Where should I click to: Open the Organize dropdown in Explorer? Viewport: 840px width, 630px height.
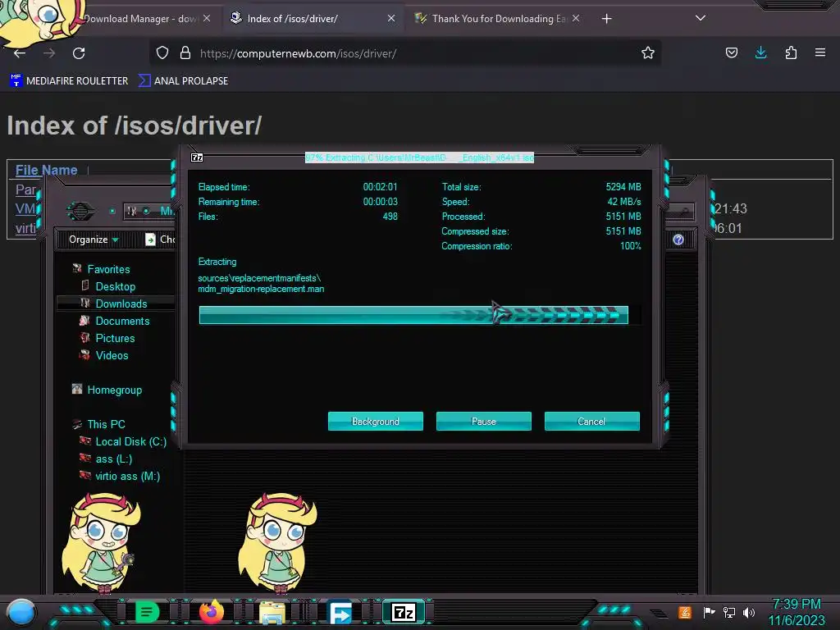[94, 240]
